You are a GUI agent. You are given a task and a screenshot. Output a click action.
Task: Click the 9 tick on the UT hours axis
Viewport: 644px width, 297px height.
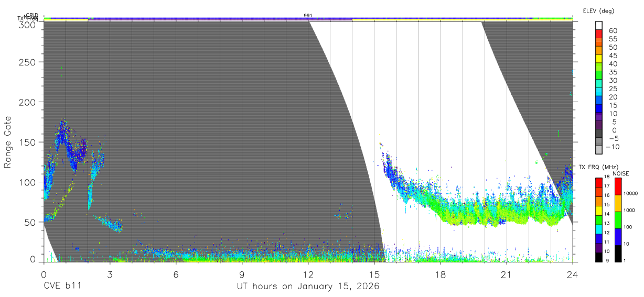242,274
